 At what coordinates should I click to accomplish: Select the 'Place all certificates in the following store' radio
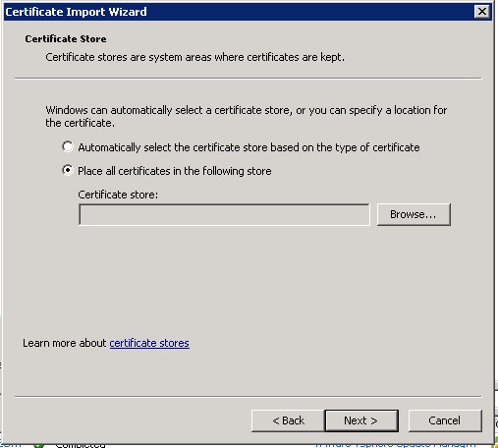[68, 170]
